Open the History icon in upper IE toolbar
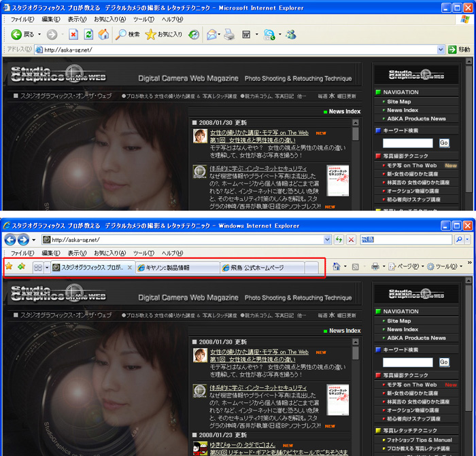This screenshot has height=456, width=476. [x=194, y=35]
